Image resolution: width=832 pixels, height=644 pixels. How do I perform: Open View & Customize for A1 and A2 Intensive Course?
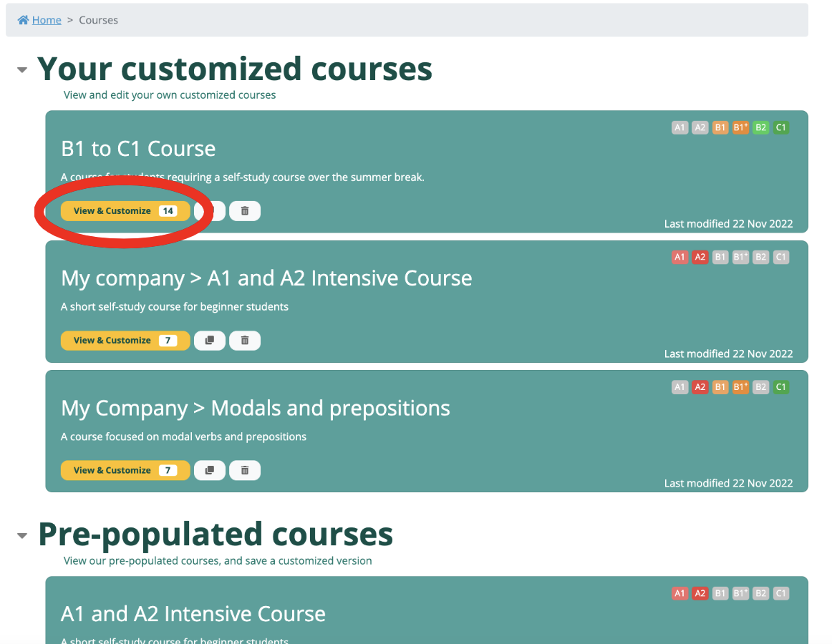click(x=125, y=340)
